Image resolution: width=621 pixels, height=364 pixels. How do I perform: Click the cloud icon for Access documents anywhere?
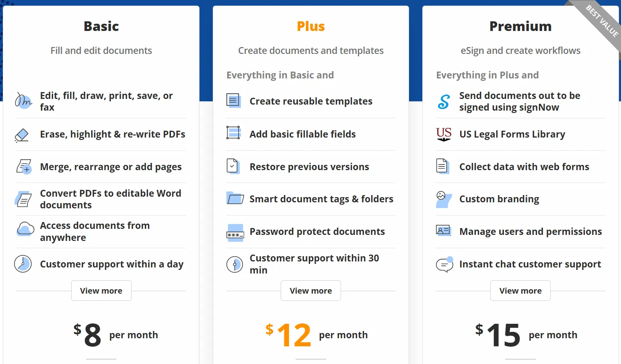tap(25, 230)
